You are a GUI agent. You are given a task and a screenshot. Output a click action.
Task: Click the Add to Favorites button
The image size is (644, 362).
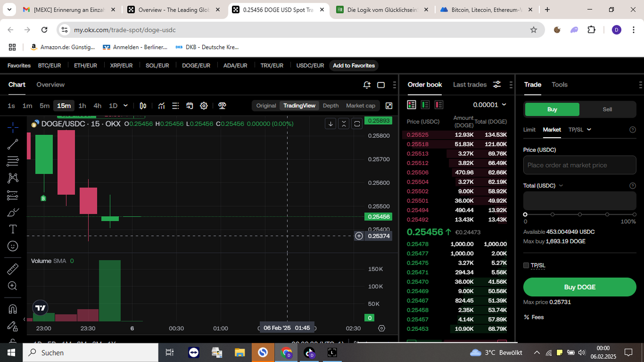pos(354,65)
